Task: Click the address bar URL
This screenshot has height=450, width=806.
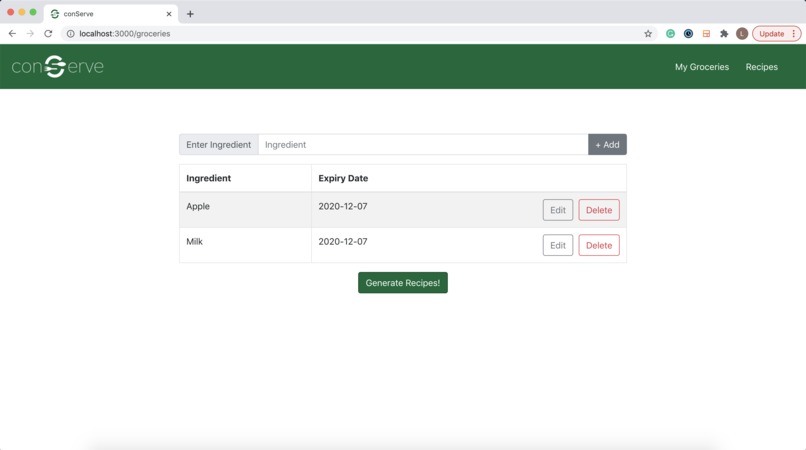Action: (x=124, y=33)
